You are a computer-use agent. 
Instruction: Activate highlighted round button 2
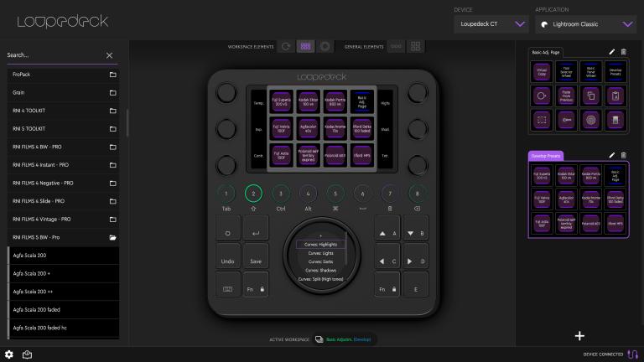coord(253,194)
